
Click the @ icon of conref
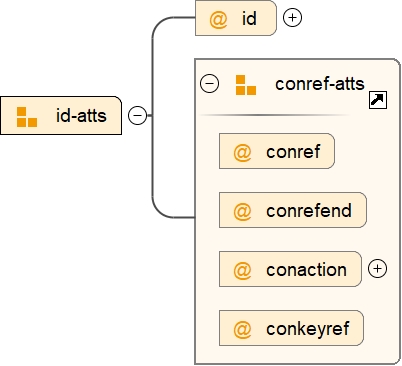tap(242, 153)
